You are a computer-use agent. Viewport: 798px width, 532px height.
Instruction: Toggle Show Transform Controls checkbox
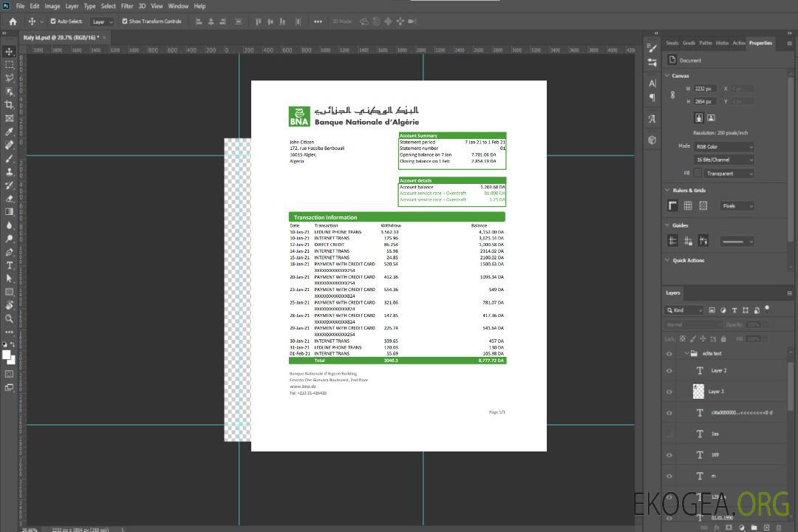(x=125, y=21)
